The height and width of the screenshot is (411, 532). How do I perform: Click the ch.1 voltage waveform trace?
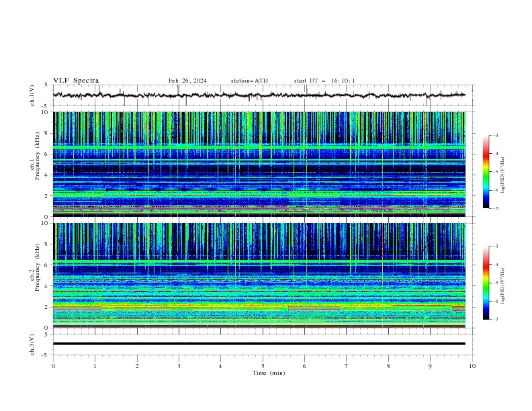pos(259,95)
